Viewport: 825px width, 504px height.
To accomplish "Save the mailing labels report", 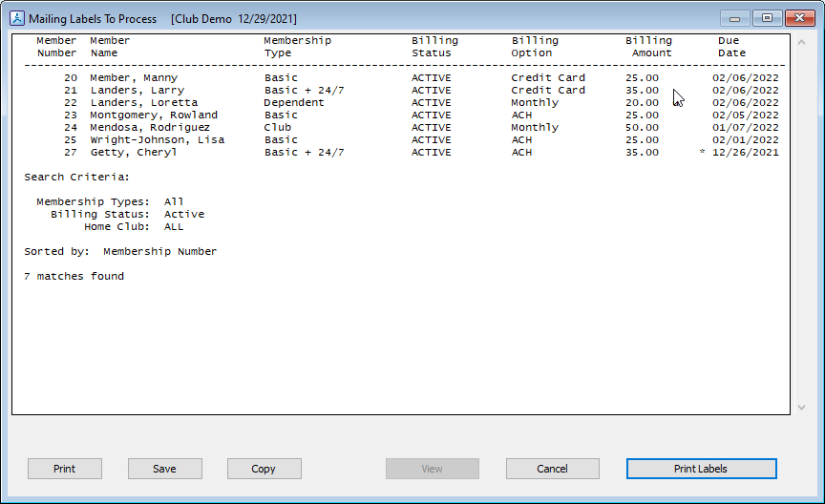I will (x=164, y=469).
